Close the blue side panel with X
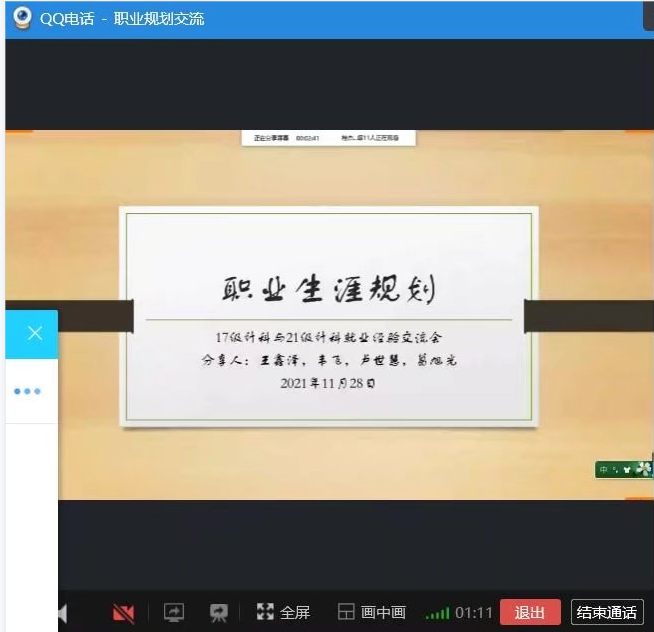The width and height of the screenshot is (654, 632). [34, 334]
